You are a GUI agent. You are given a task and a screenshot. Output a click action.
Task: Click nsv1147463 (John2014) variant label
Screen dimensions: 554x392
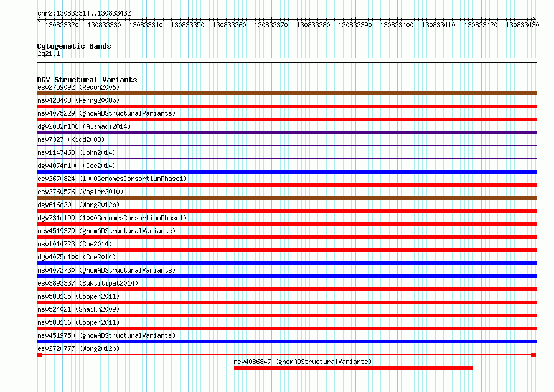pos(77,152)
